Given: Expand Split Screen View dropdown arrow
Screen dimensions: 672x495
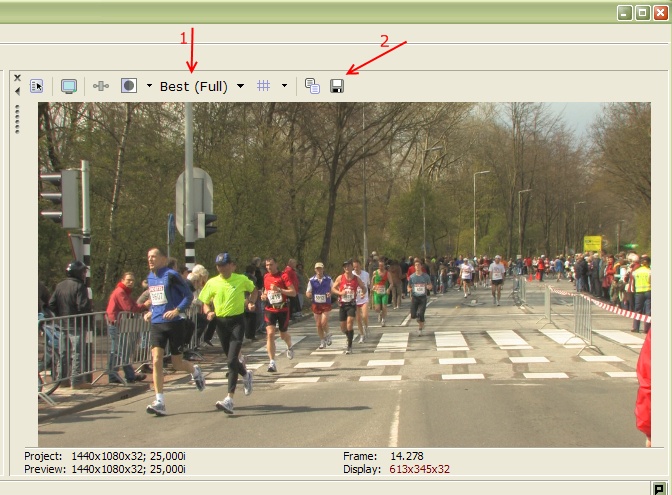Looking at the screenshot, I should click(149, 86).
